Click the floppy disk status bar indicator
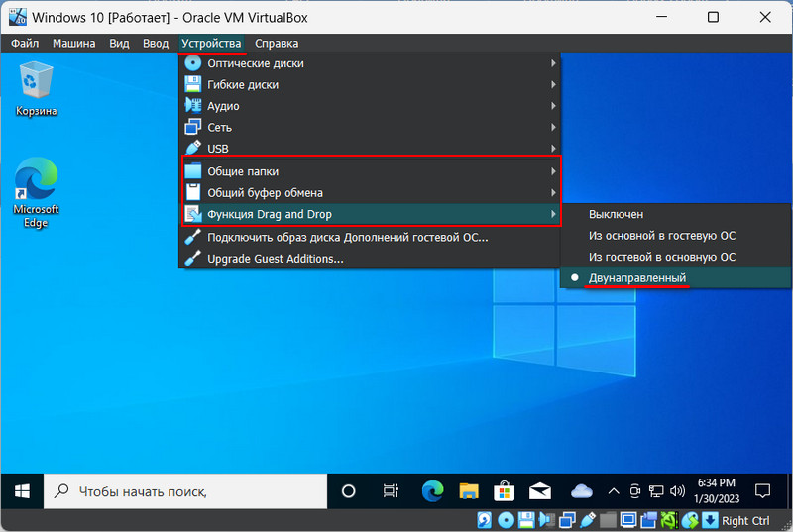This screenshot has width=793, height=532. 526,520
